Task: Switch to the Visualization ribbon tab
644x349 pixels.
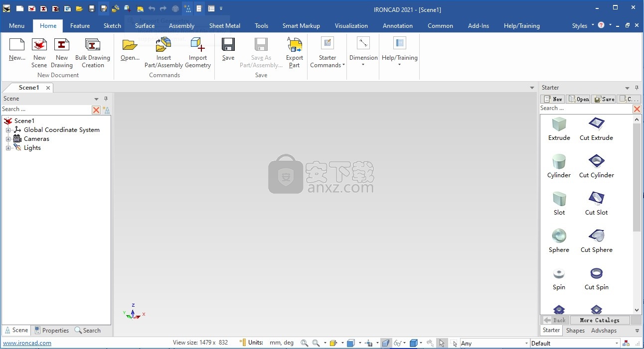Action: coord(351,26)
